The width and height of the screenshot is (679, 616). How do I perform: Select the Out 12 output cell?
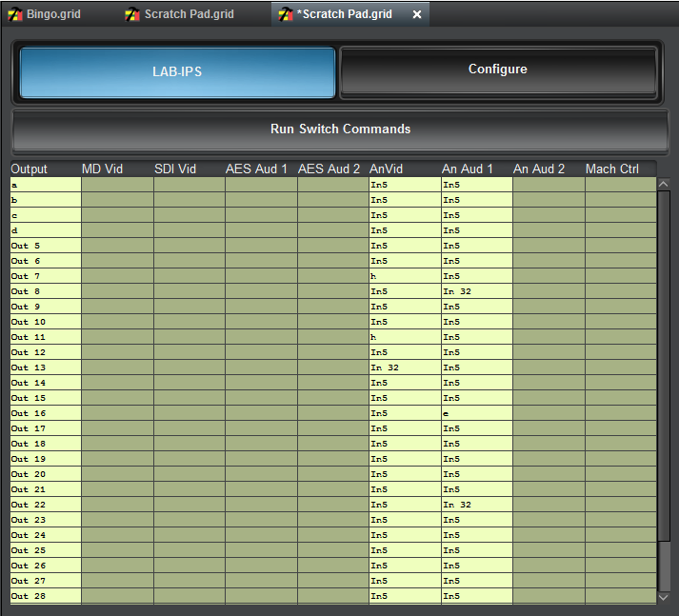point(46,352)
